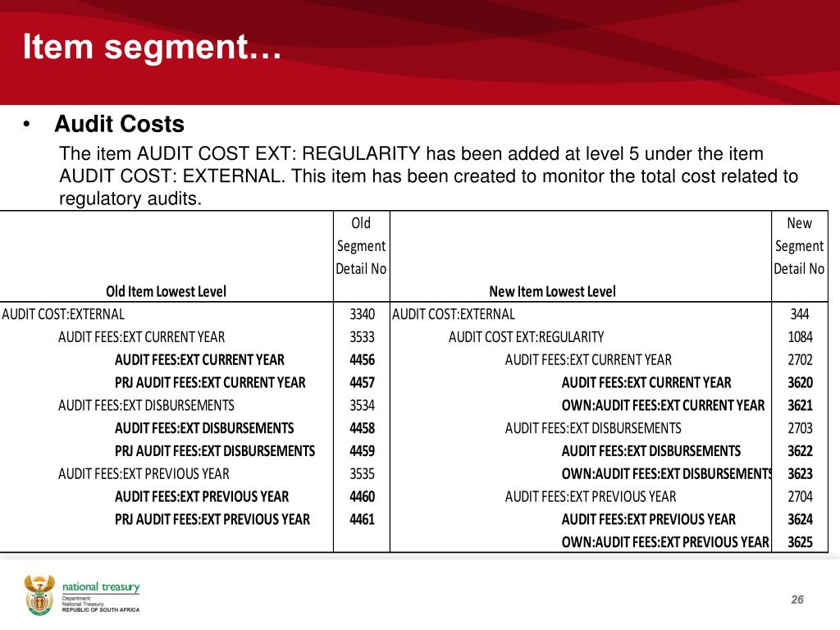Click the new segment number 2704

click(x=800, y=496)
